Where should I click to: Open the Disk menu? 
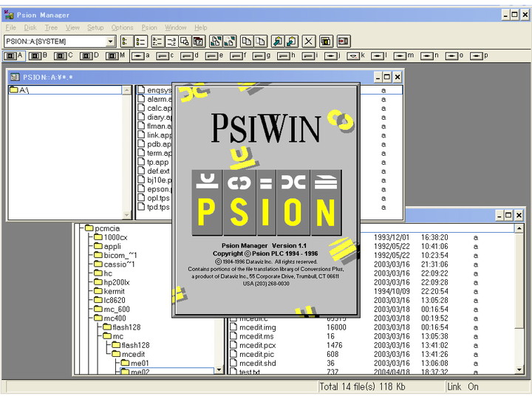coord(30,27)
